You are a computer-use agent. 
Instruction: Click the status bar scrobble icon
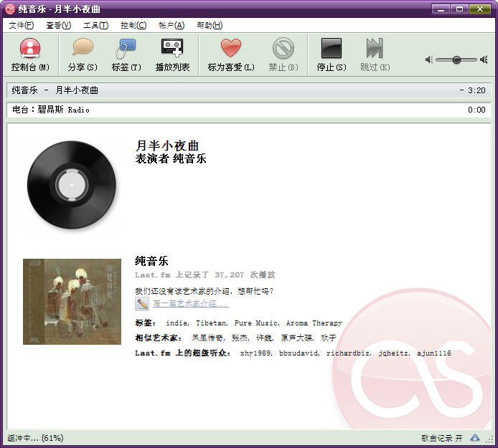click(475, 438)
